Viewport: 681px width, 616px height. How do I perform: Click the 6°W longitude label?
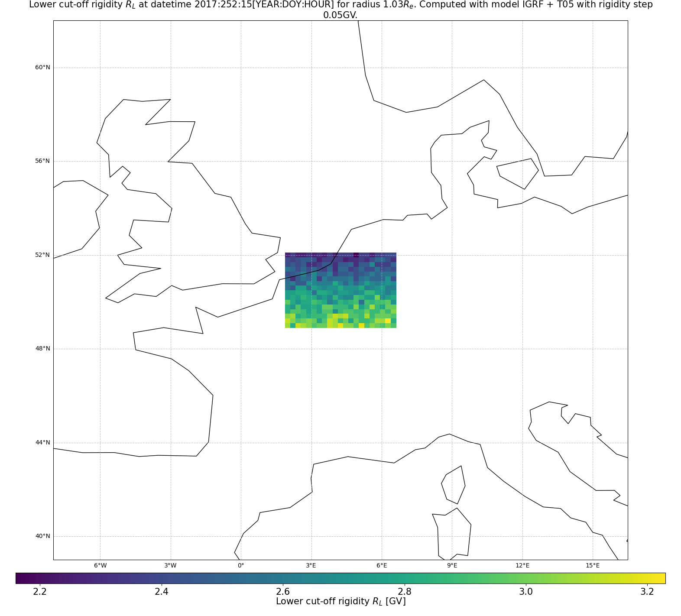pos(100,565)
